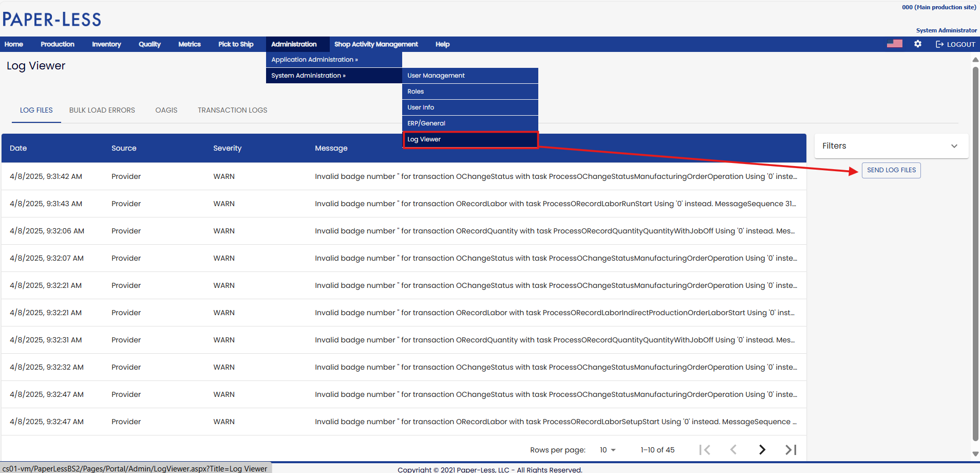Select the log row dated 9:32:06 AM
Viewport: 980px width, 473px height.
pos(404,231)
